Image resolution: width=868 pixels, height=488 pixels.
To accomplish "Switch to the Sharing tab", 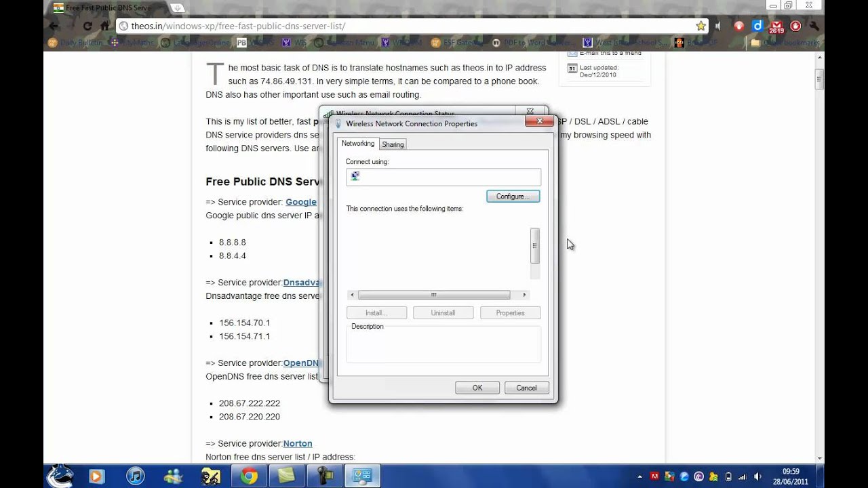I will coord(393,144).
